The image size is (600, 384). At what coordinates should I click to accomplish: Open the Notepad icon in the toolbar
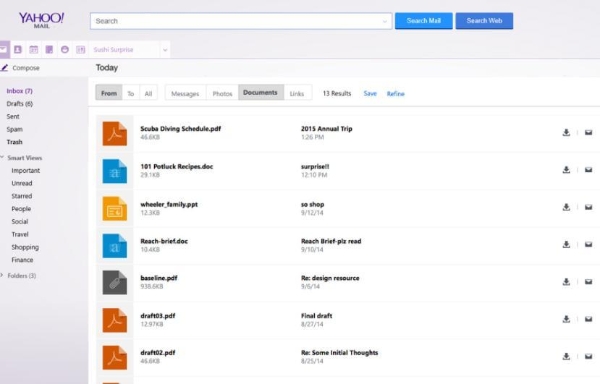pyautogui.click(x=49, y=49)
